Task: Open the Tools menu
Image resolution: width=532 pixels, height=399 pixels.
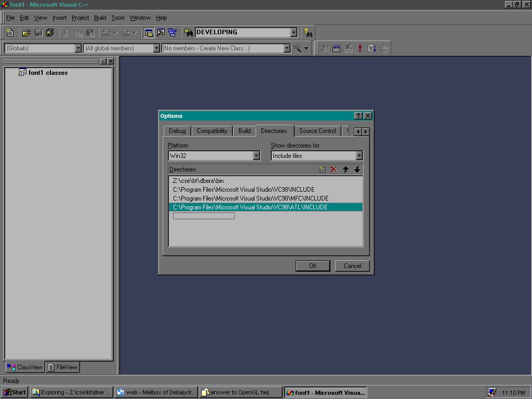Action: pos(118,18)
